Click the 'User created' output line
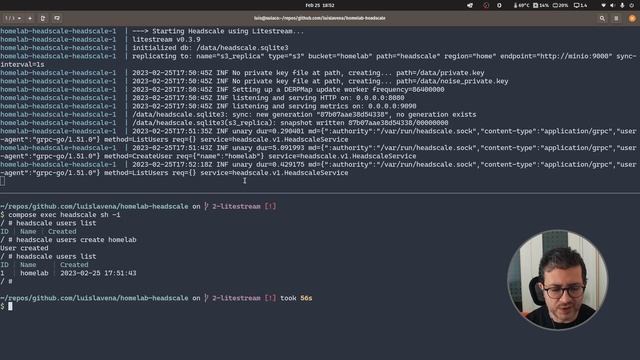640x360 pixels. tap(24, 248)
